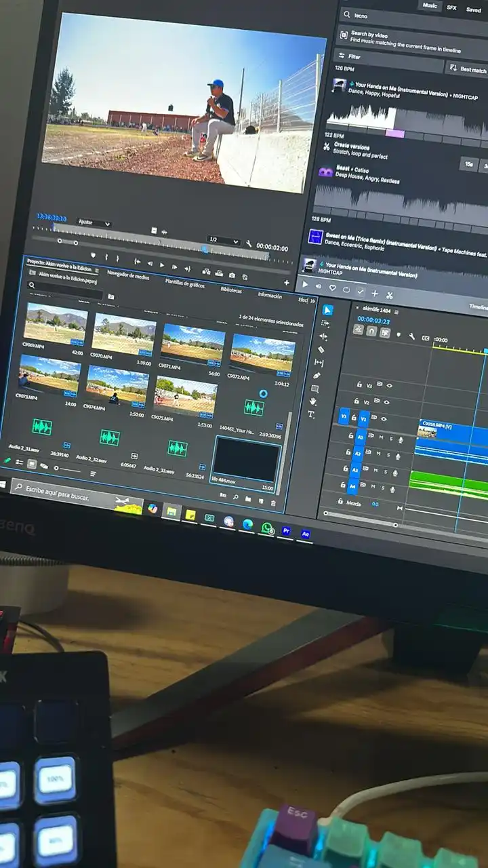The image size is (488, 868).
Task: Solo audio track A2
Action: (x=389, y=456)
